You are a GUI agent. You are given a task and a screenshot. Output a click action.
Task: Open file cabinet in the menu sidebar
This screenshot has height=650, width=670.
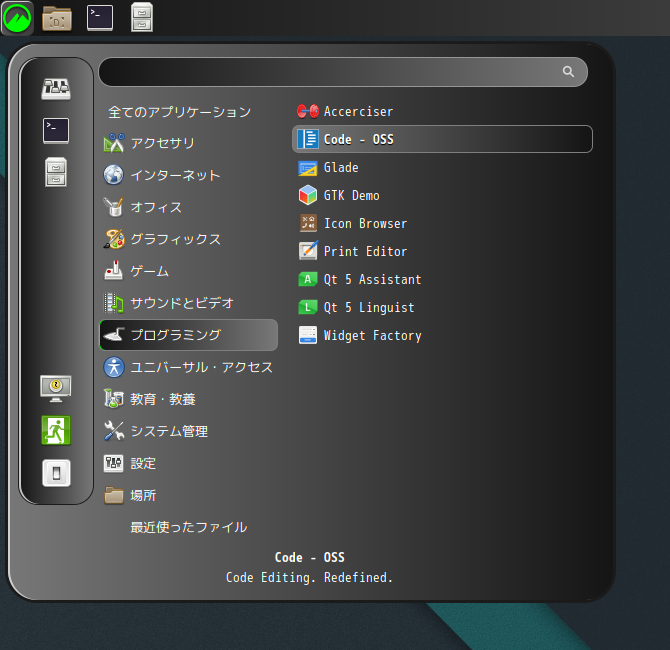[x=56, y=172]
